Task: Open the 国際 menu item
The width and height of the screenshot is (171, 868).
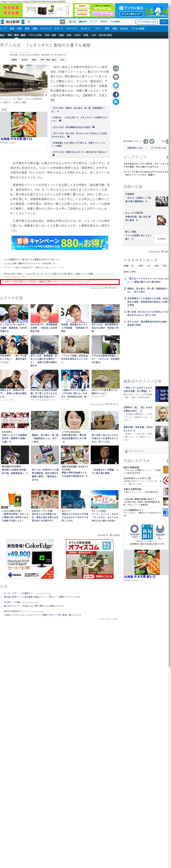Action: [x=35, y=29]
